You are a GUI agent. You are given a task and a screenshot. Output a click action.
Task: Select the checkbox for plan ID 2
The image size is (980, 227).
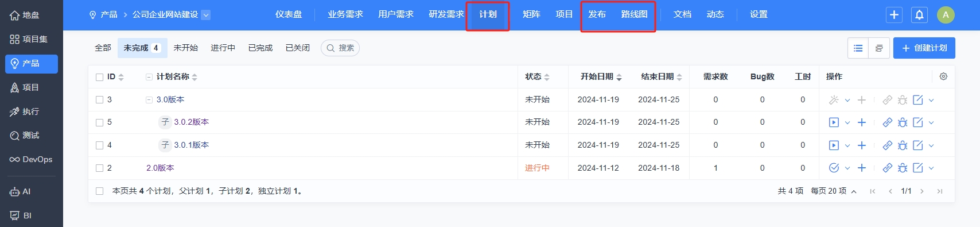100,168
